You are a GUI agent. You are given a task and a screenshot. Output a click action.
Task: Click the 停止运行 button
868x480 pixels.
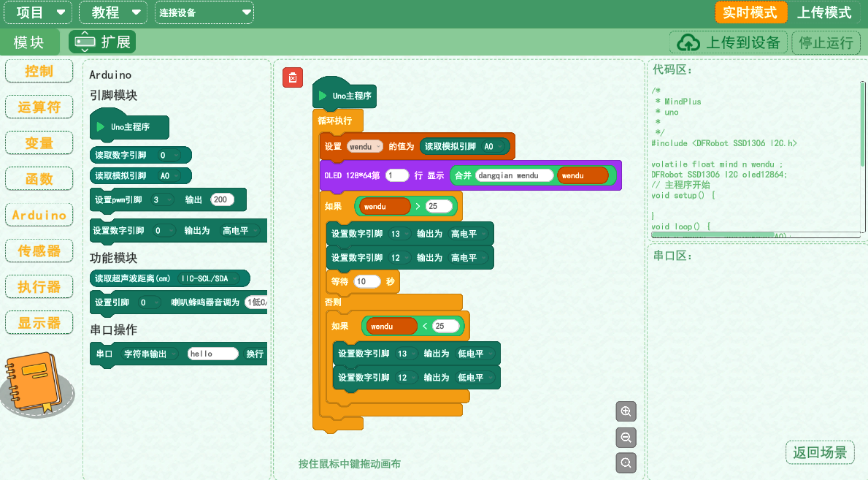[826, 42]
